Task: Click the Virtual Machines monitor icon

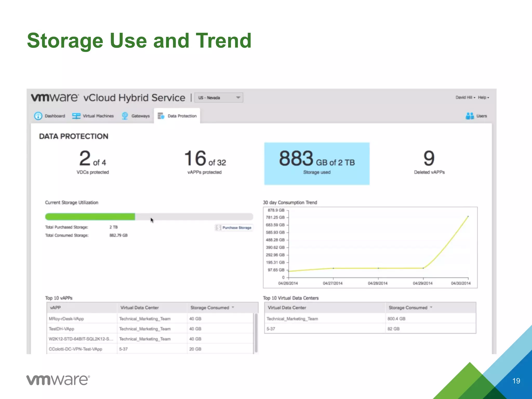Action: point(76,116)
